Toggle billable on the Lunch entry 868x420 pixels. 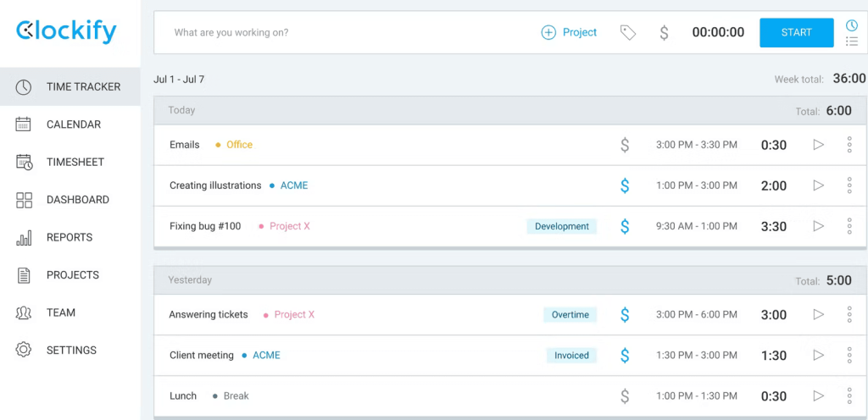click(625, 395)
